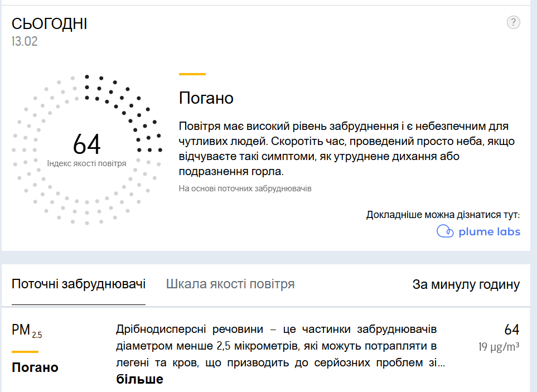Click the За минулу годину label
This screenshot has width=537, height=392.
466,285
